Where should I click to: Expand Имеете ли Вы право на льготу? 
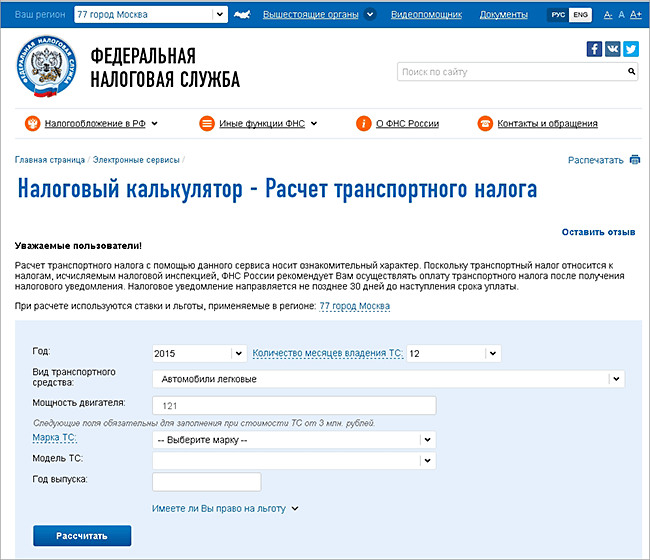(x=225, y=509)
